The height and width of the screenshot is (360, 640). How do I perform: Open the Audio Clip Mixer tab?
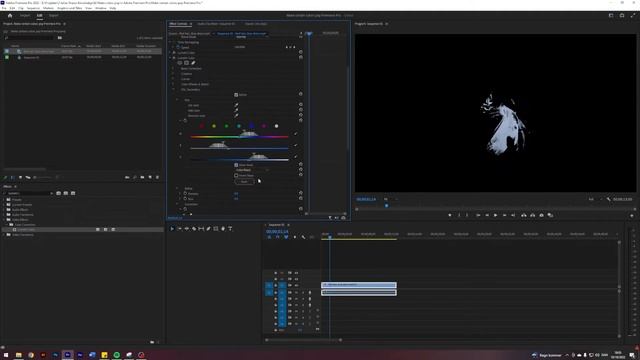coord(216,24)
